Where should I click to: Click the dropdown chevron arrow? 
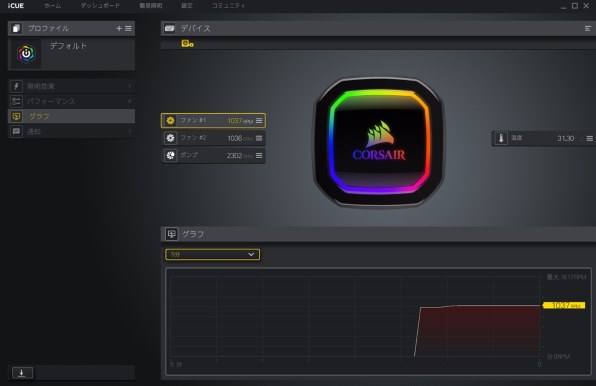[251, 254]
